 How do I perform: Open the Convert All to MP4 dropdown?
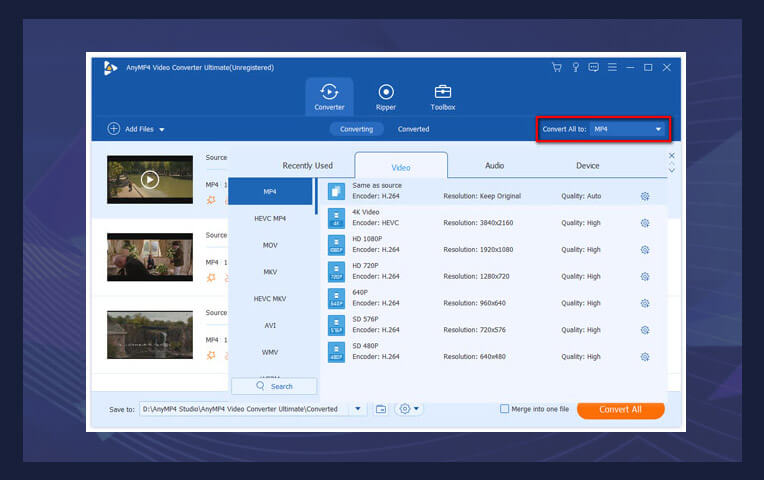[x=627, y=129]
